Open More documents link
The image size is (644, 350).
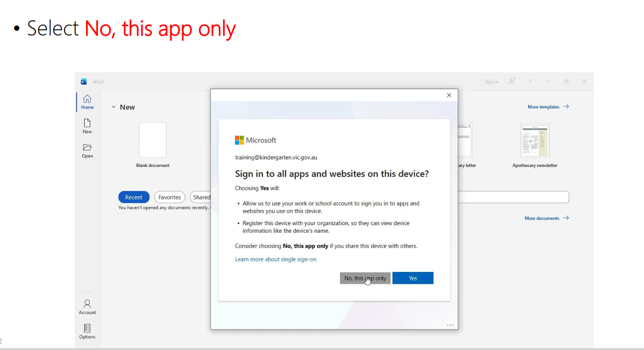tap(547, 218)
